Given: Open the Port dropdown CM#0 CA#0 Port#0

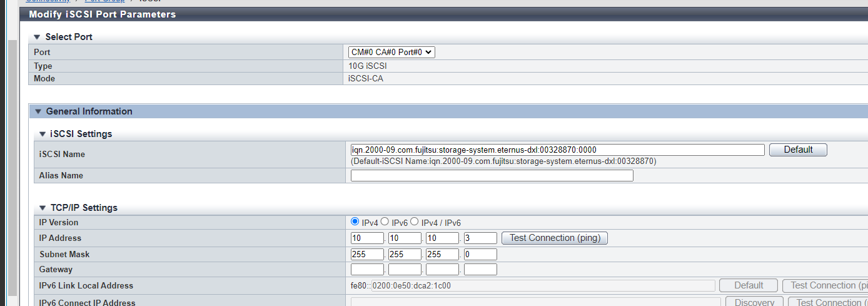Looking at the screenshot, I should tap(391, 53).
